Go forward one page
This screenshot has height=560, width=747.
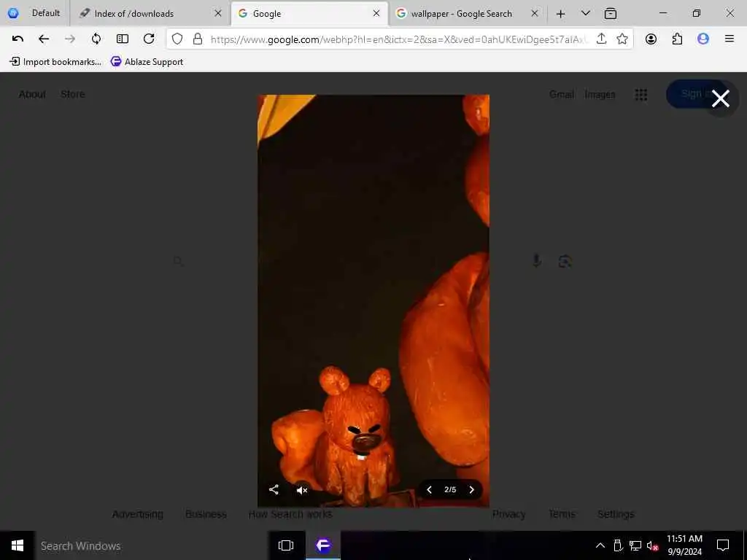pos(70,39)
